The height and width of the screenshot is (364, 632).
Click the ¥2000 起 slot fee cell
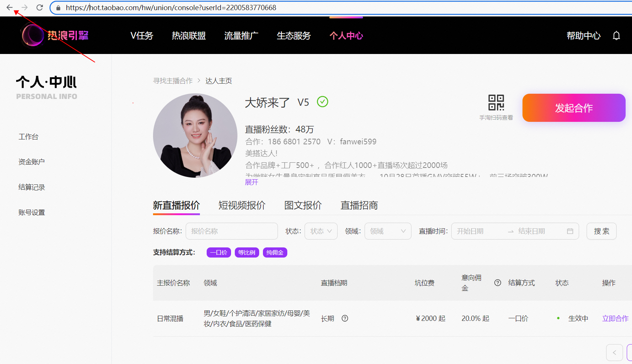coord(431,318)
